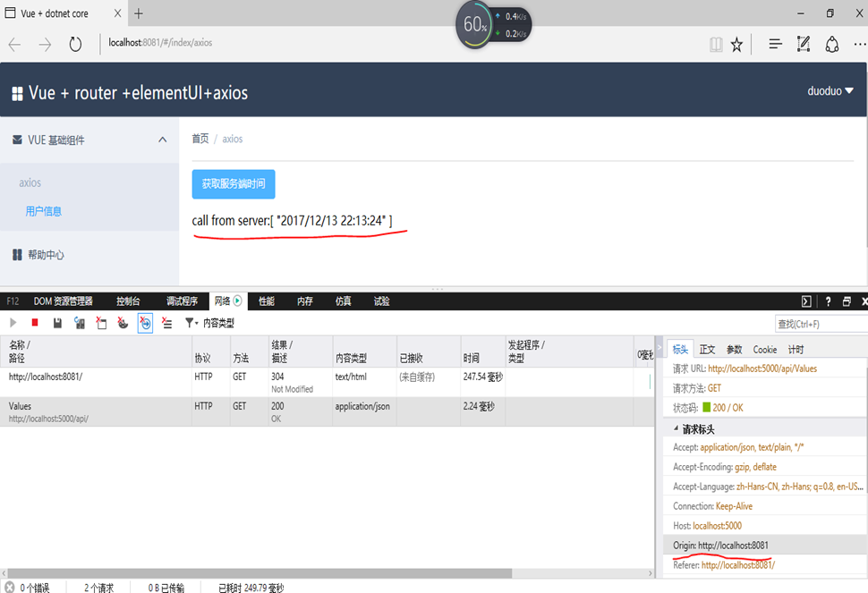Open the duoduo user dropdown
This screenshot has height=593, width=868.
coord(830,90)
